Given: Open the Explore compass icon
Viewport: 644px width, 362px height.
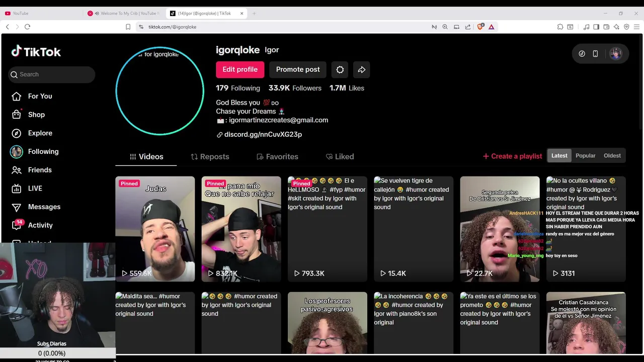Looking at the screenshot, I should pyautogui.click(x=17, y=133).
